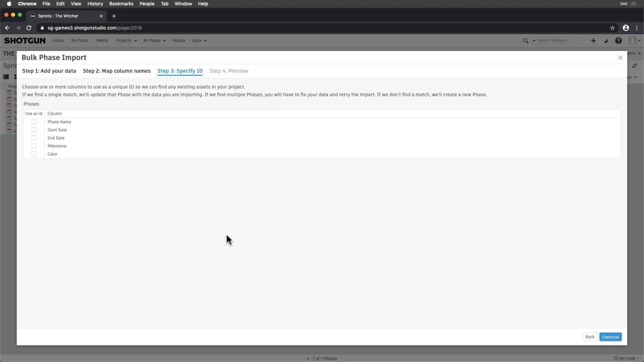The height and width of the screenshot is (362, 644).
Task: Open the Chrome profile icon
Action: 626,28
